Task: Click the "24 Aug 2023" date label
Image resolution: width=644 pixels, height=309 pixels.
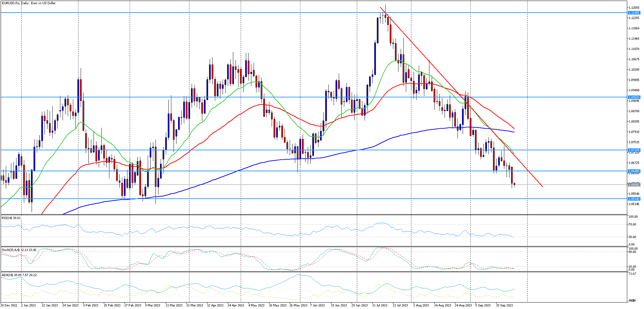Action: 463,305
